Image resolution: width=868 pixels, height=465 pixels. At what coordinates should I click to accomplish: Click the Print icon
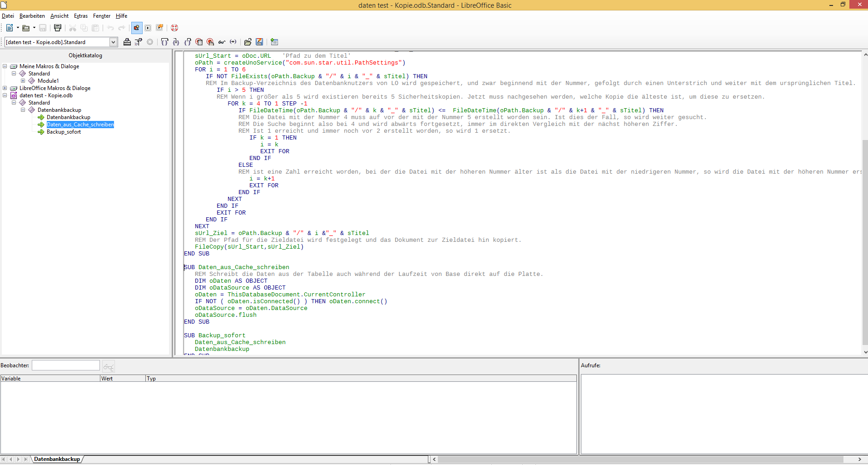tap(58, 28)
